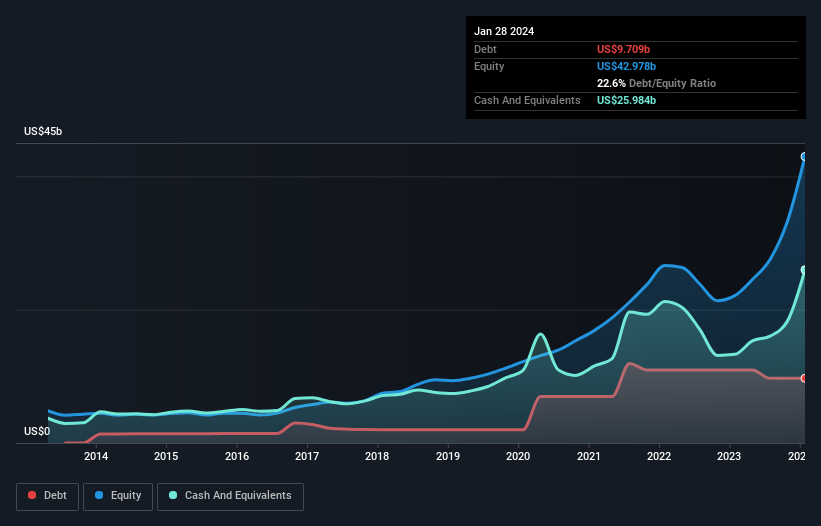The image size is (821, 526).
Task: Select the 2023 x-axis label
Action: tap(729, 456)
